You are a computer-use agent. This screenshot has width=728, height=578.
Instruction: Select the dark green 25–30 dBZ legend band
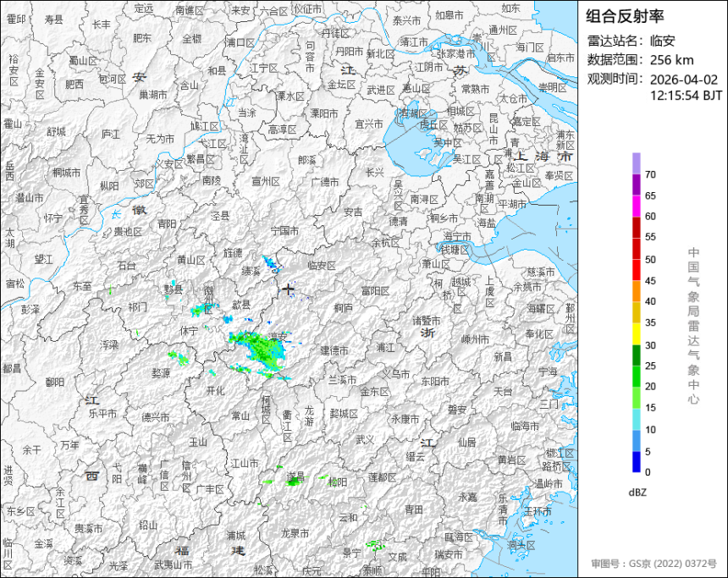[636, 355]
